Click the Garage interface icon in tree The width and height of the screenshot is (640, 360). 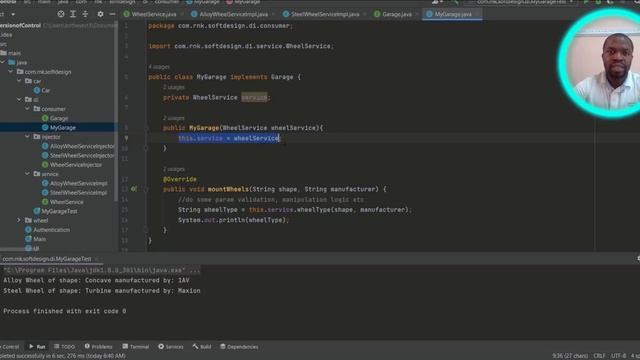point(45,118)
